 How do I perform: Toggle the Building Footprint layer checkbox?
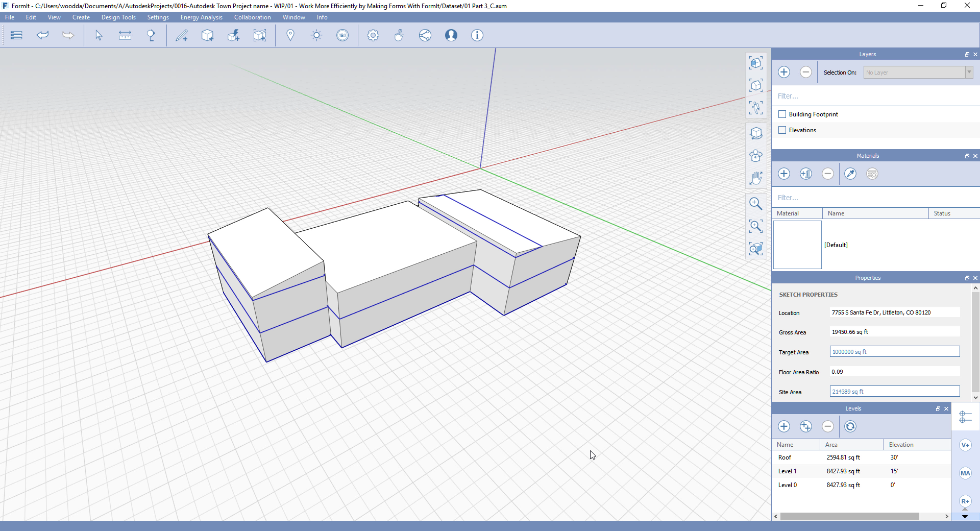[x=782, y=114]
